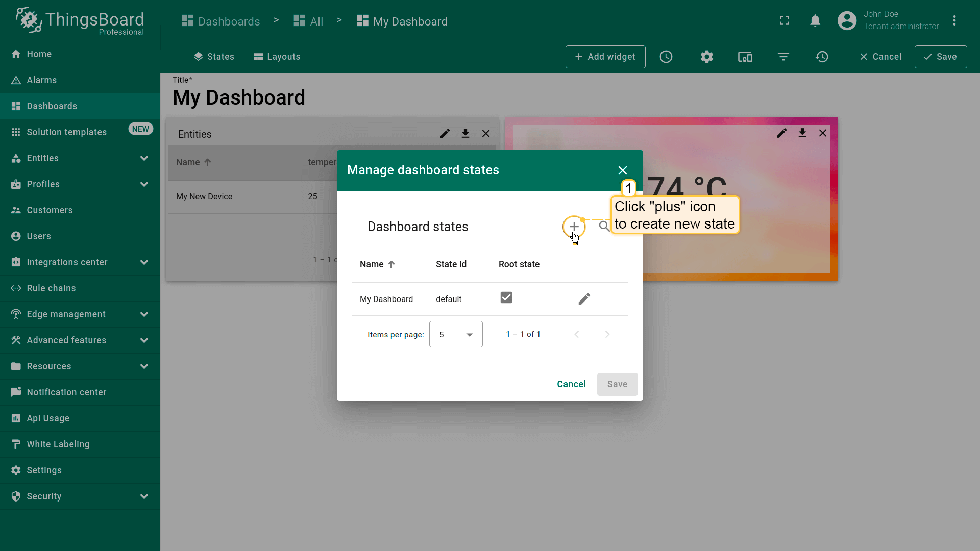Toggle fullscreen mode icon
The image size is (980, 551).
(x=785, y=21)
